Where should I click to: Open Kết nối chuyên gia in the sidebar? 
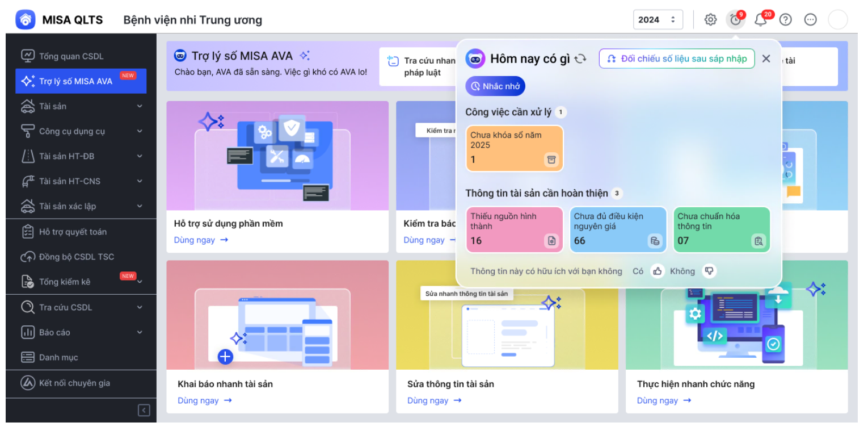tap(81, 383)
